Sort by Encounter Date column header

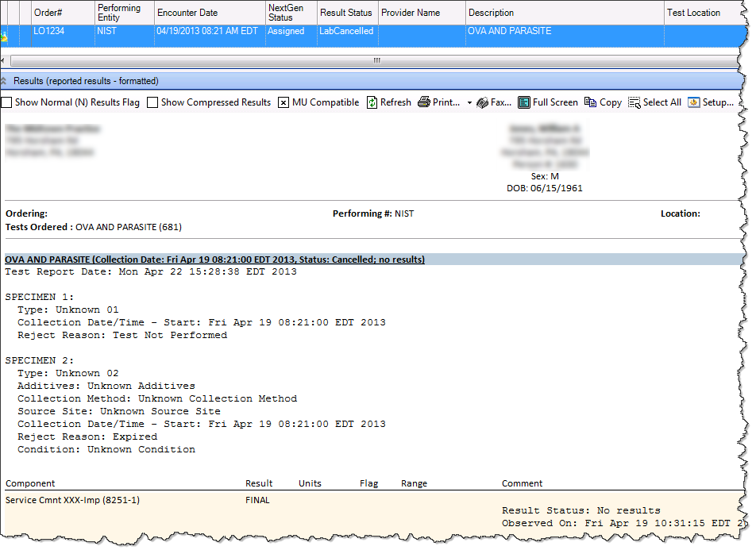pyautogui.click(x=210, y=13)
